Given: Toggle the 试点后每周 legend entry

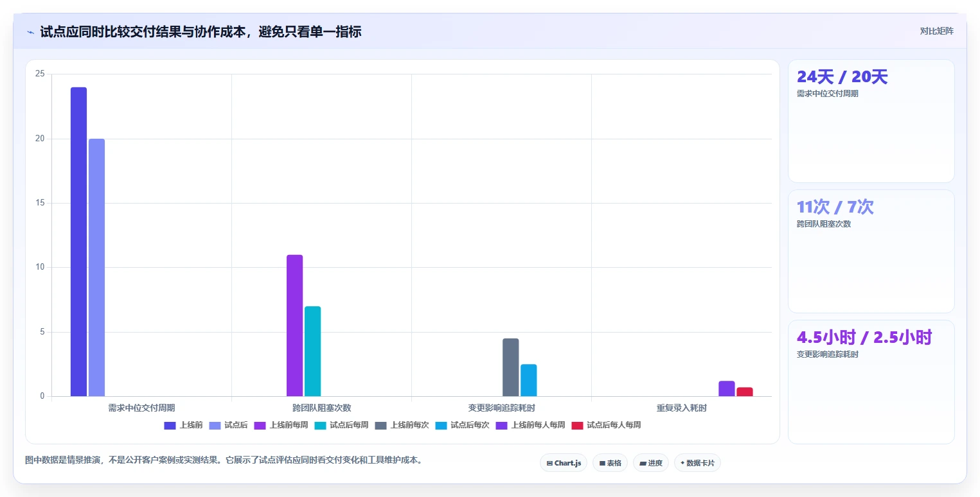Looking at the screenshot, I should [342, 425].
